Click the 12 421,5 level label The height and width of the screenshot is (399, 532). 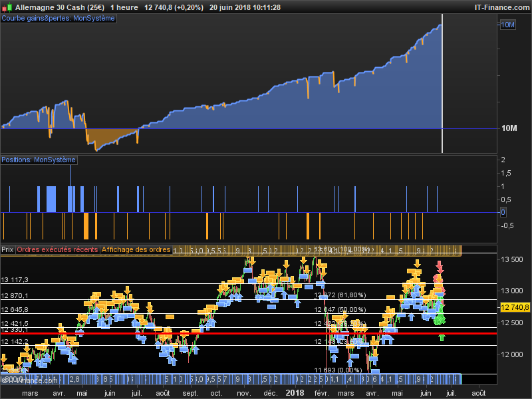pos(15,324)
